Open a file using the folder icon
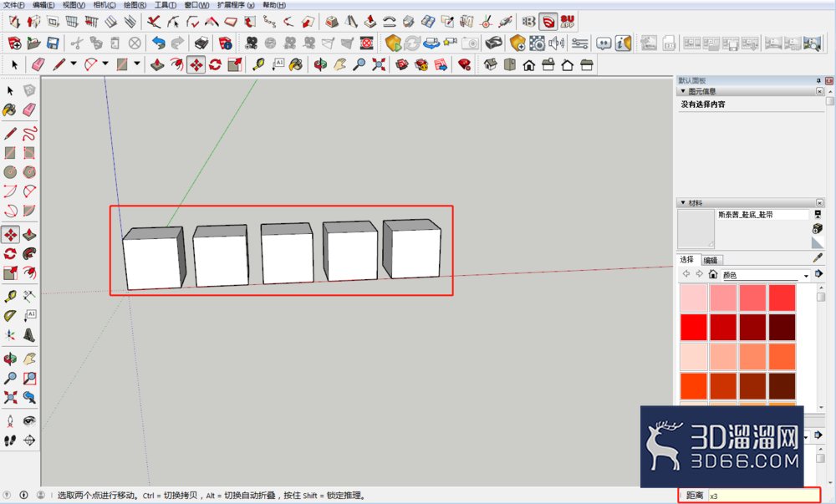836x504 pixels. click(33, 43)
